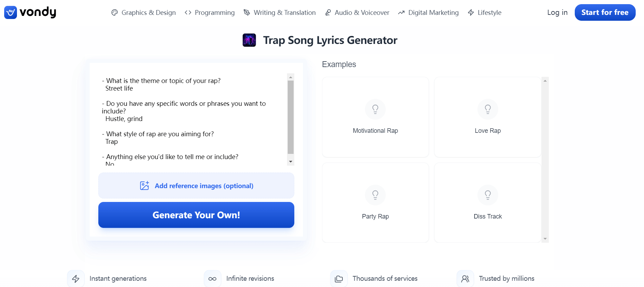Viewport: 644px width, 287px height.
Task: Open the Programming category menu
Action: tap(210, 13)
